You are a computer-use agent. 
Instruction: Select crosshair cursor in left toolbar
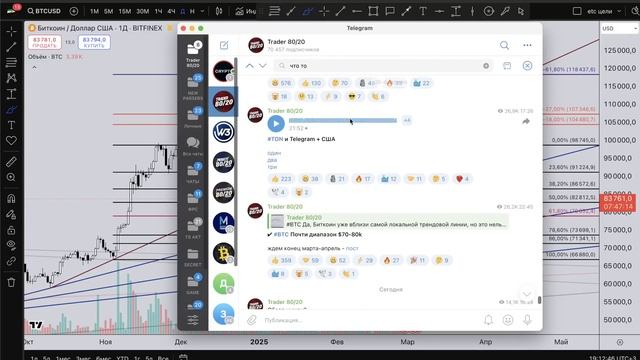click(11, 31)
